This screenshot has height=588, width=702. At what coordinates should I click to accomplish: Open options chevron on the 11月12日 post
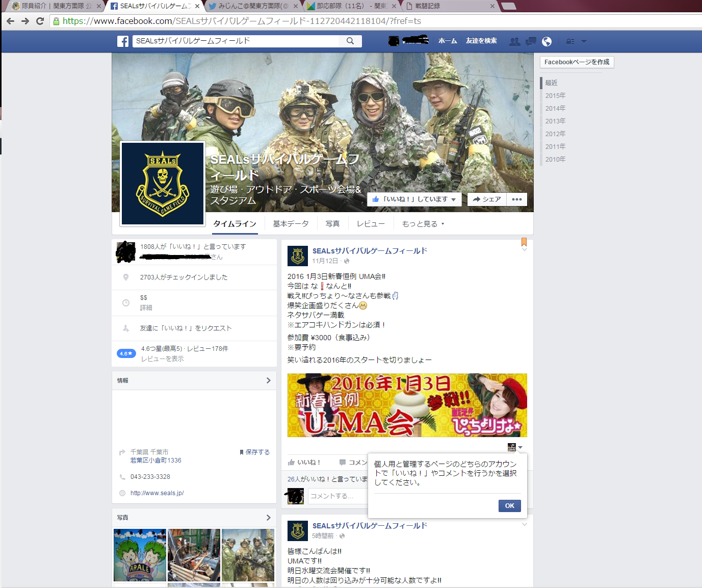pyautogui.click(x=524, y=250)
